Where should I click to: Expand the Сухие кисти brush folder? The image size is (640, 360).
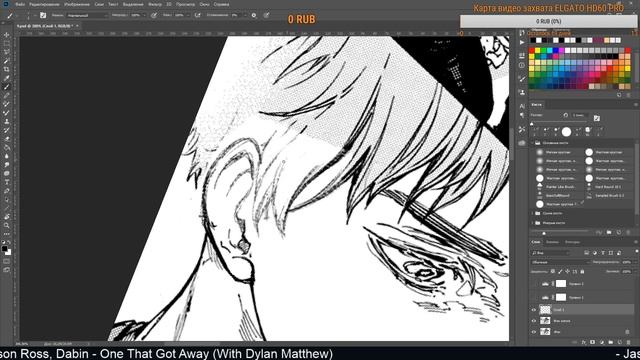pos(533,213)
